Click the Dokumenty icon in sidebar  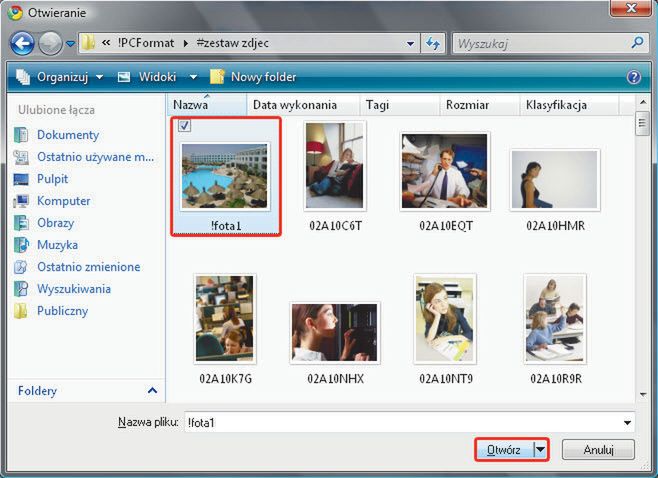(21, 135)
